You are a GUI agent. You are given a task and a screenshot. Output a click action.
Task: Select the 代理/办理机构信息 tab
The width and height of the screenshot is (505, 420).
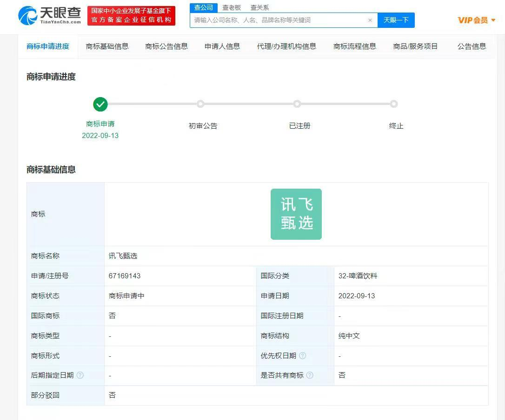[286, 46]
